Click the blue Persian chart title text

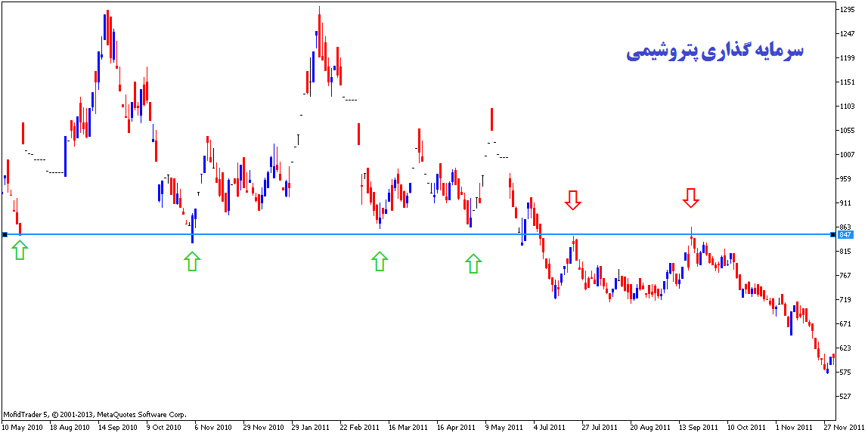click(x=715, y=51)
